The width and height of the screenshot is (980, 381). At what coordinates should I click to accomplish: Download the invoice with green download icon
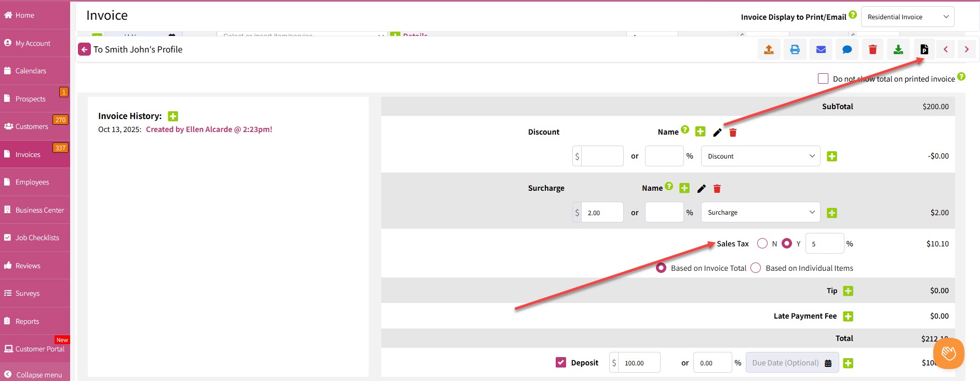898,49
